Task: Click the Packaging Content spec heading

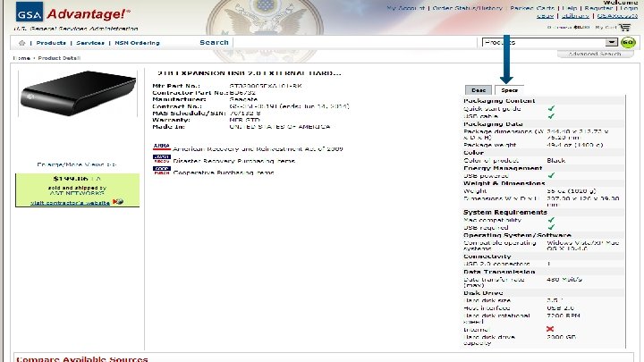Action: (499, 100)
